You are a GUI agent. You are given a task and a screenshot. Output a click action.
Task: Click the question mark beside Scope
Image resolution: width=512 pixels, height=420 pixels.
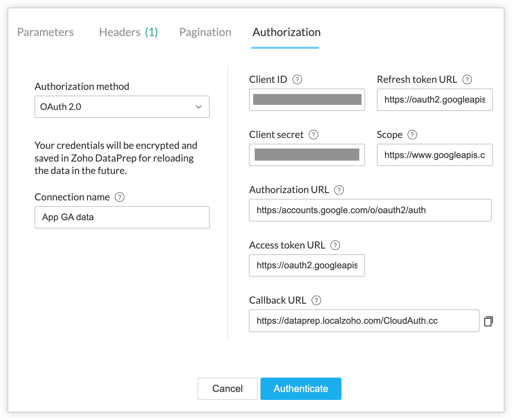[412, 135]
